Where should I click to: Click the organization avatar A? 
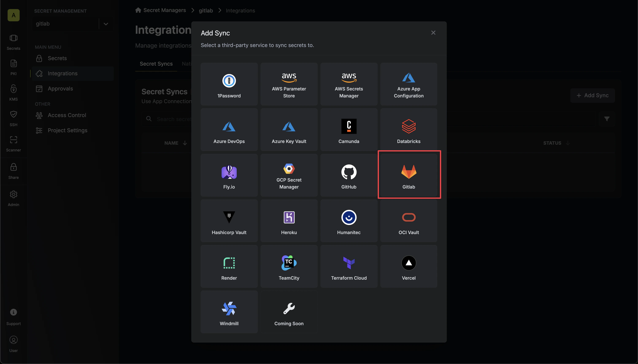pyautogui.click(x=14, y=15)
